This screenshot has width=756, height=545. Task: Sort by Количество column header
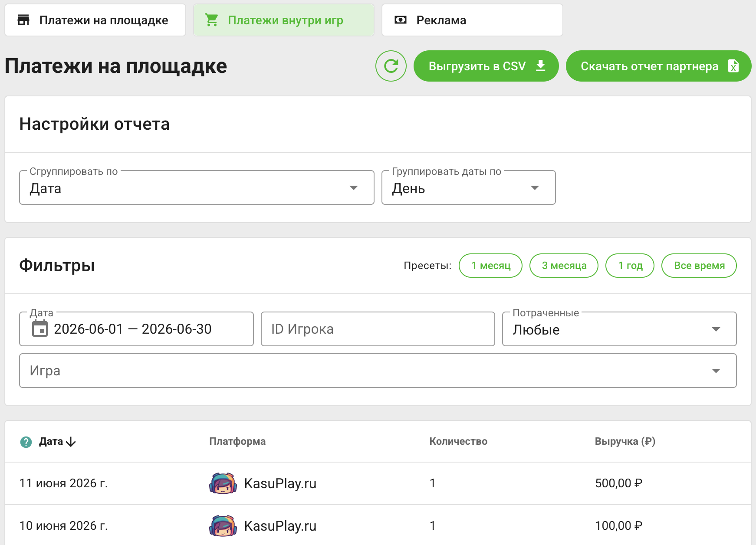click(x=458, y=441)
